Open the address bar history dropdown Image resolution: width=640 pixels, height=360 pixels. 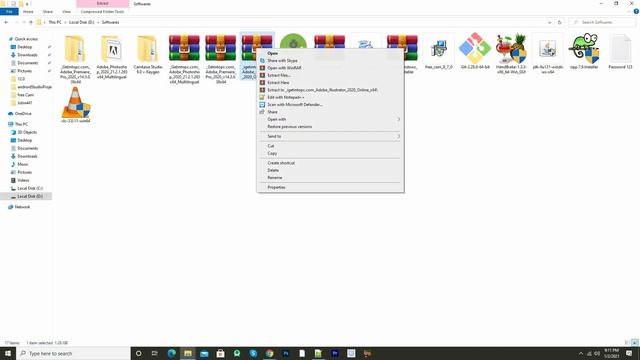pyautogui.click(x=549, y=22)
